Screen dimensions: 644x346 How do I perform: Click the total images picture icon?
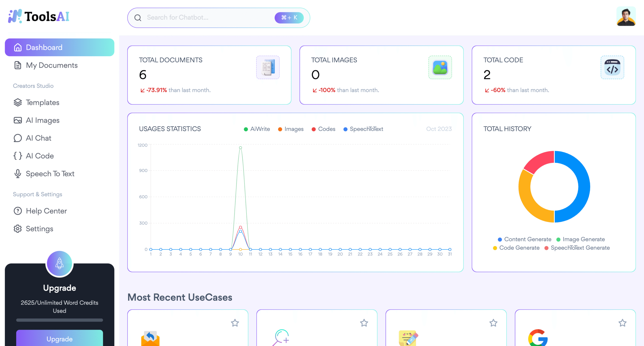tap(440, 67)
